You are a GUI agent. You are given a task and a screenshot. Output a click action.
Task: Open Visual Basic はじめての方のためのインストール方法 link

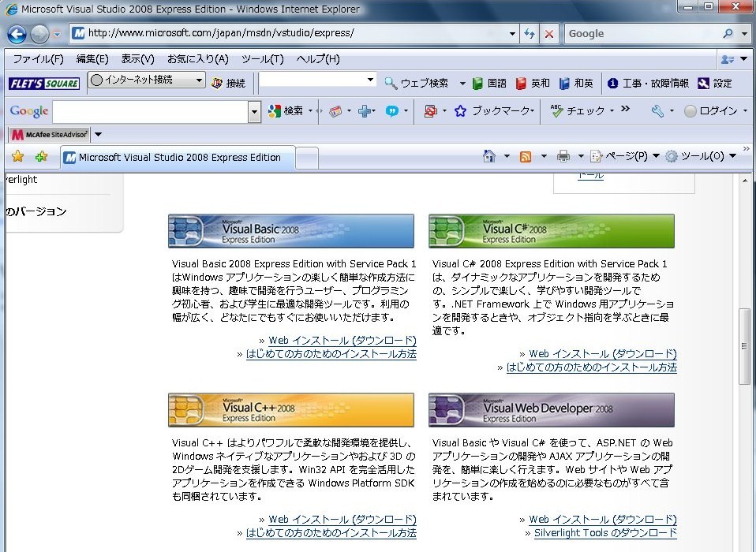pos(331,354)
